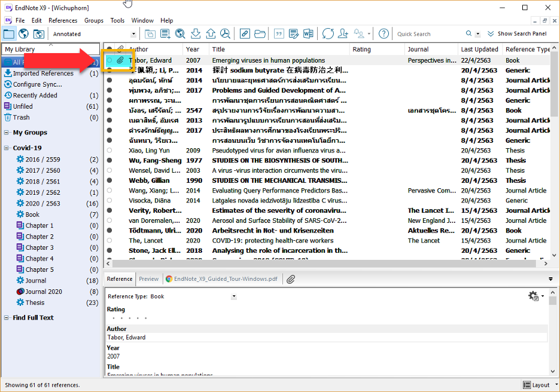Toggle read status dot for The Lancet row
560x392 pixels.
109,241
